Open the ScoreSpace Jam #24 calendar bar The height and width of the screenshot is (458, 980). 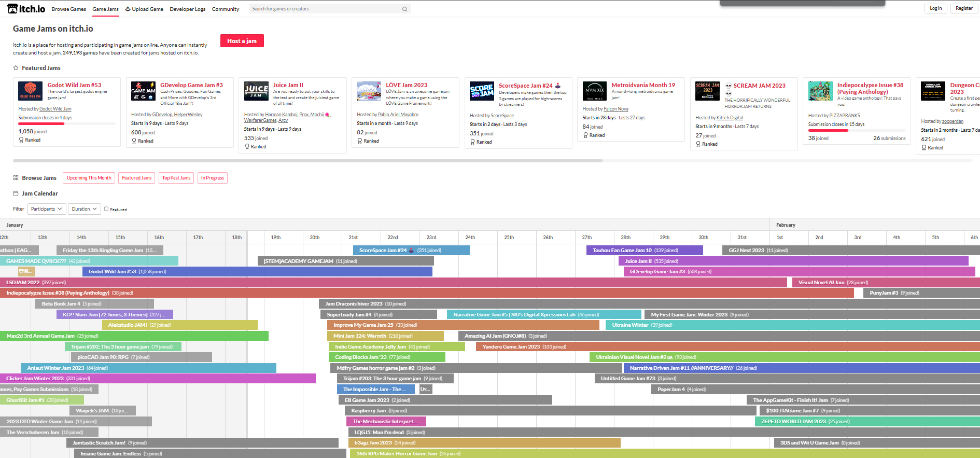411,251
